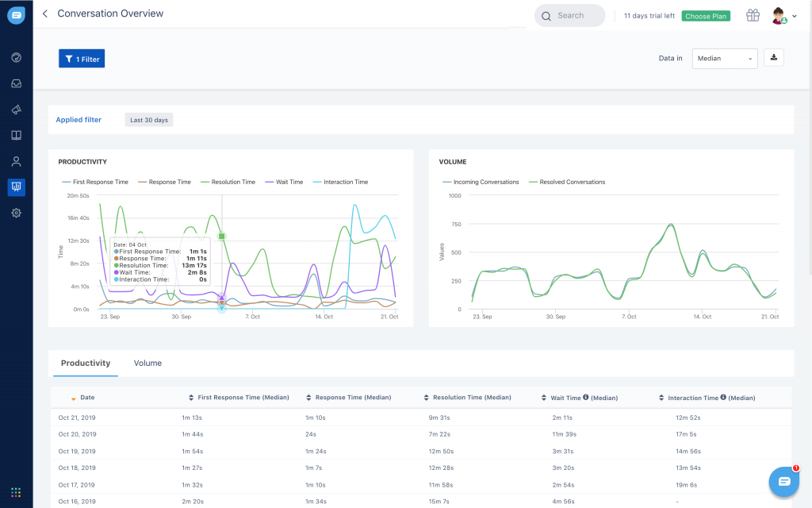Click the download report icon button
The image size is (812, 508).
pos(773,58)
